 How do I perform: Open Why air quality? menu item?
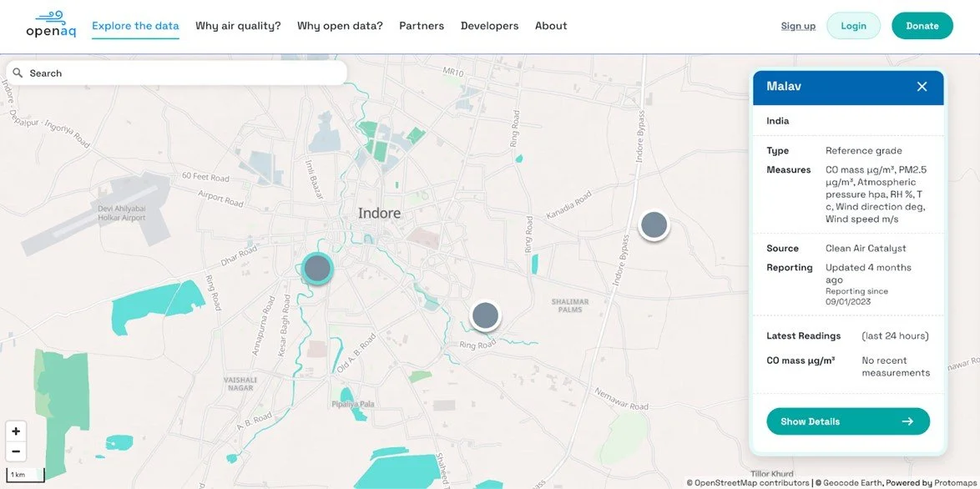238,26
